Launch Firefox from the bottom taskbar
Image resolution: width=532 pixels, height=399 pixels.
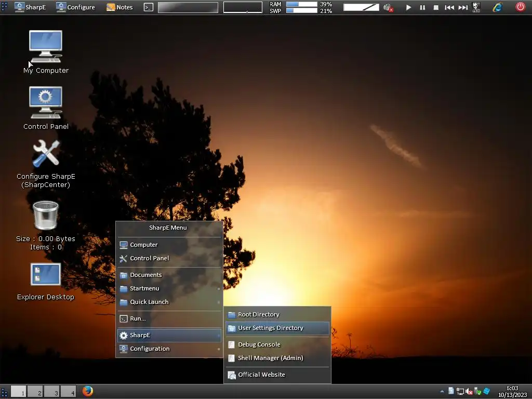coord(87,391)
